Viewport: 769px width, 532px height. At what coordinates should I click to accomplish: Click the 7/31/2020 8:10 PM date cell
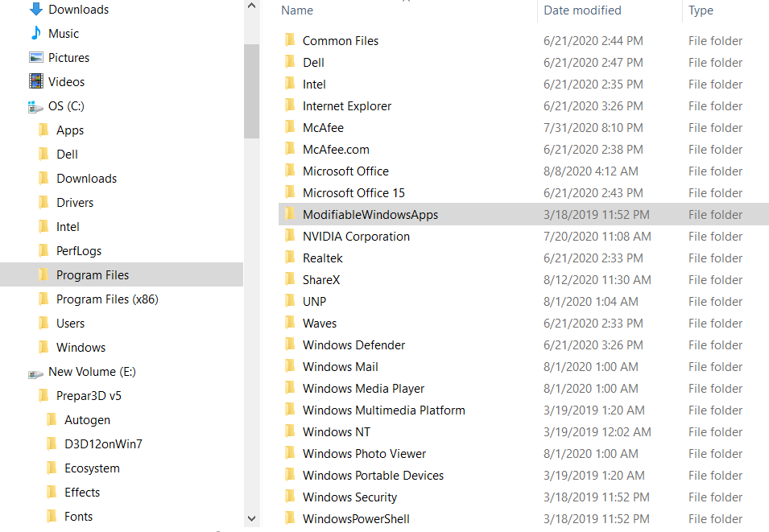click(593, 127)
